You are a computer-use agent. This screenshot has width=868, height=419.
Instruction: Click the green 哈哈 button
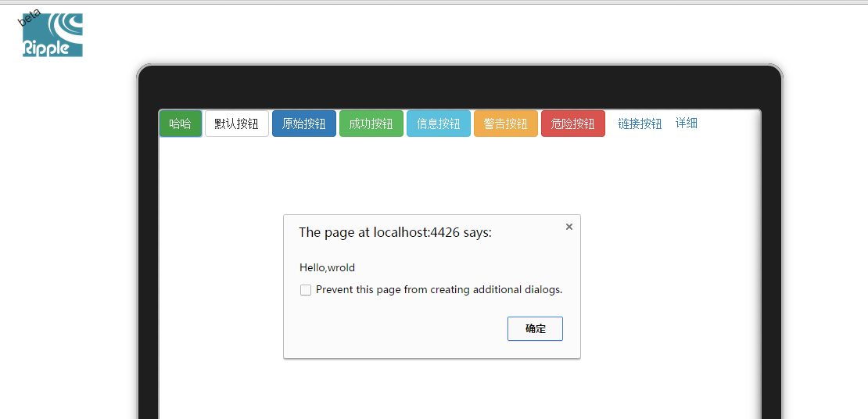point(181,124)
